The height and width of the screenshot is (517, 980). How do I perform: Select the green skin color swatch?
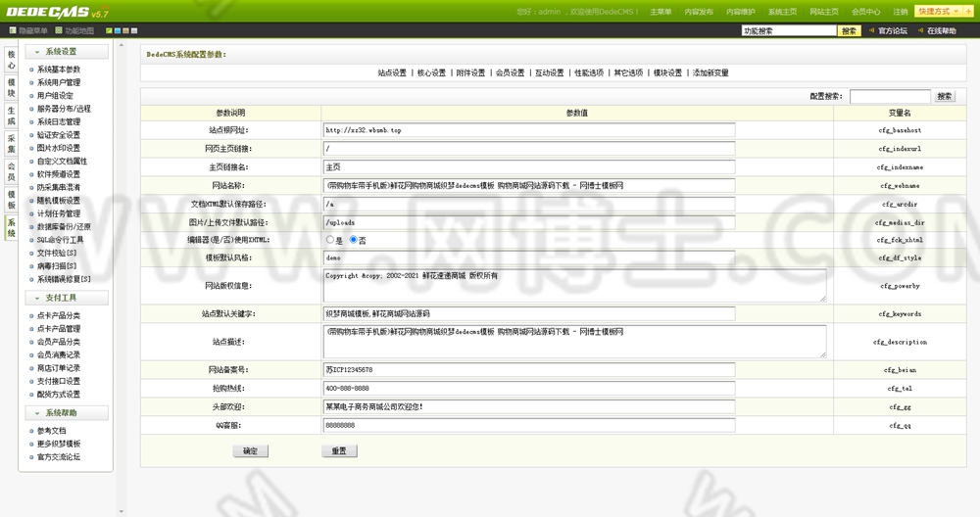click(x=110, y=30)
